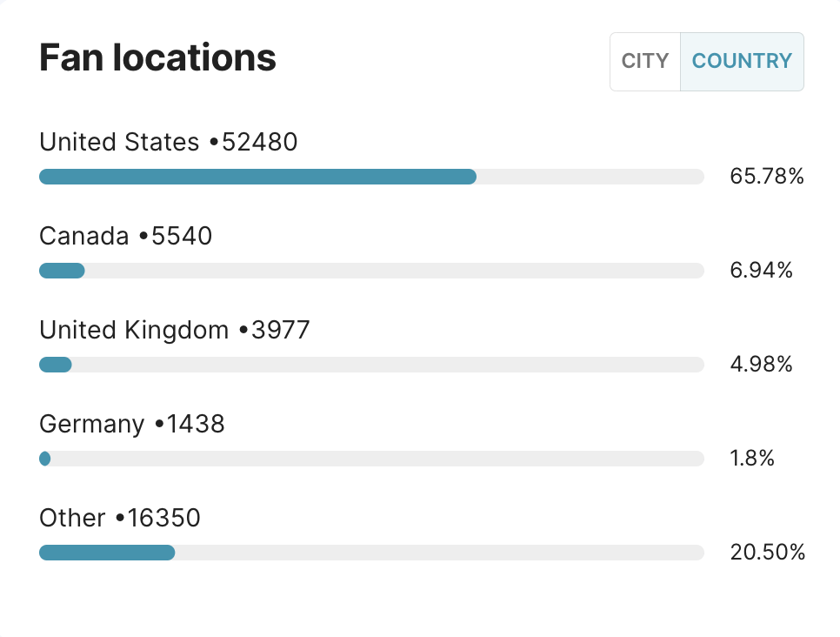Click the 6.94% percentage value
The height and width of the screenshot is (637, 840).
[x=761, y=271]
